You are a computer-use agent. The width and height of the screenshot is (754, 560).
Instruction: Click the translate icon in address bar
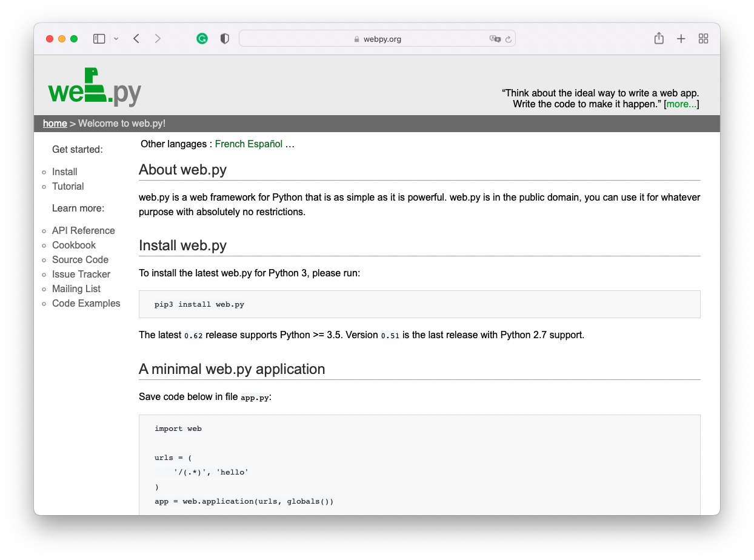point(495,39)
